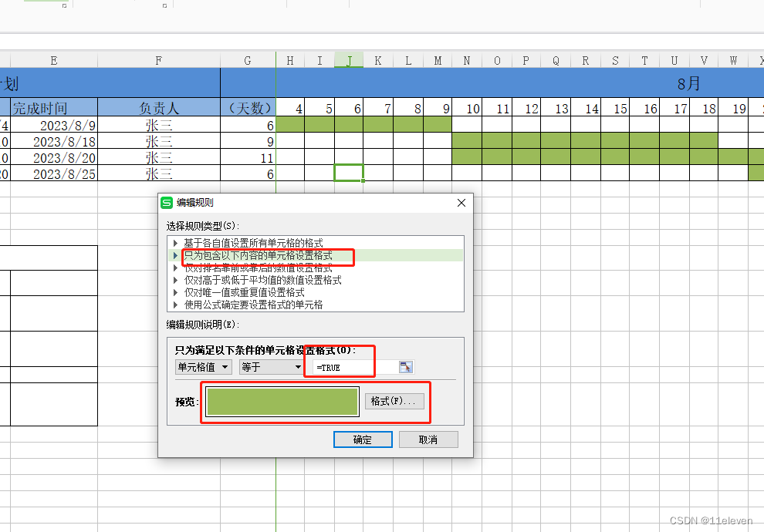Click the date cell 2023/8/25

[54, 173]
